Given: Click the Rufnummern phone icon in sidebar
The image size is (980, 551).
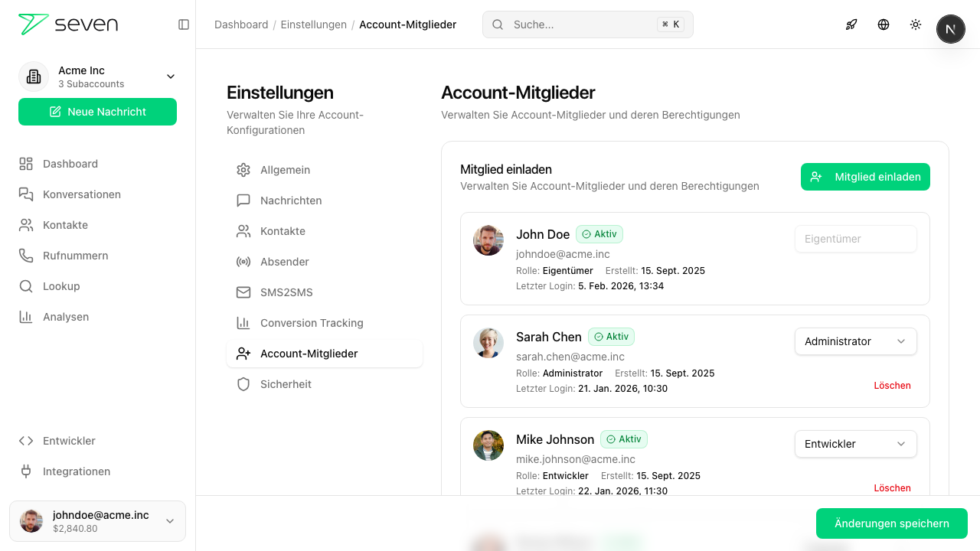Looking at the screenshot, I should click(x=25, y=256).
